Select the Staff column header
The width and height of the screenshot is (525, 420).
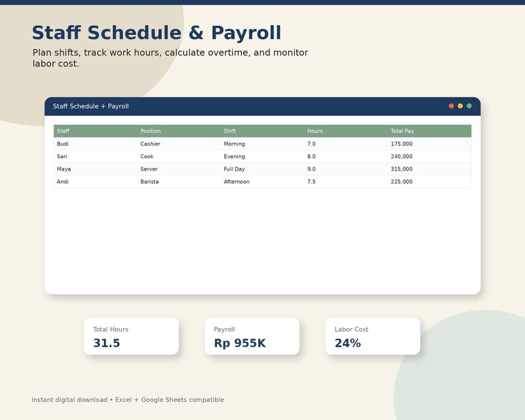(x=95, y=131)
